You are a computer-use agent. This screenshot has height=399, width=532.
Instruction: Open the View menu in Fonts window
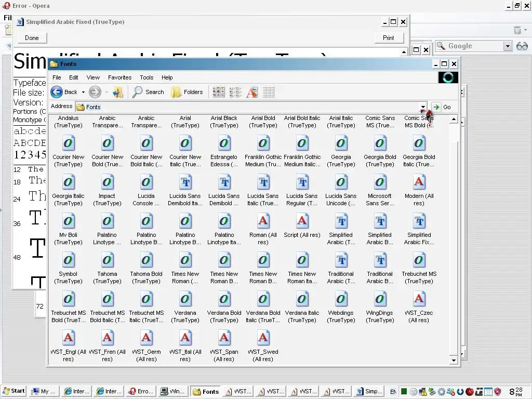click(x=93, y=77)
